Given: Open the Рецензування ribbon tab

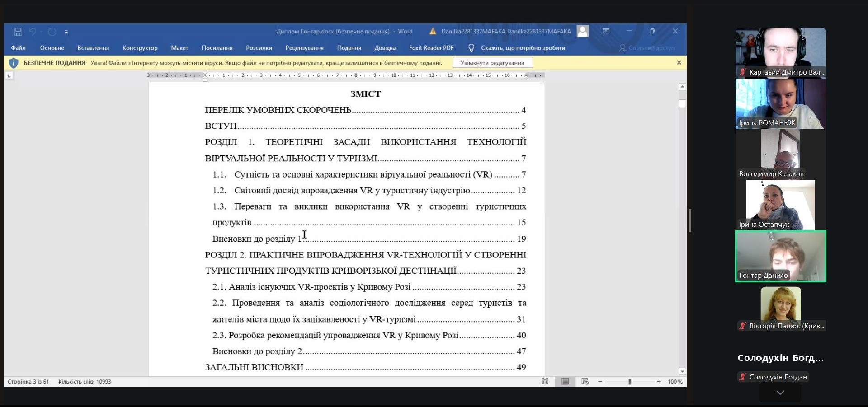Looking at the screenshot, I should 304,48.
